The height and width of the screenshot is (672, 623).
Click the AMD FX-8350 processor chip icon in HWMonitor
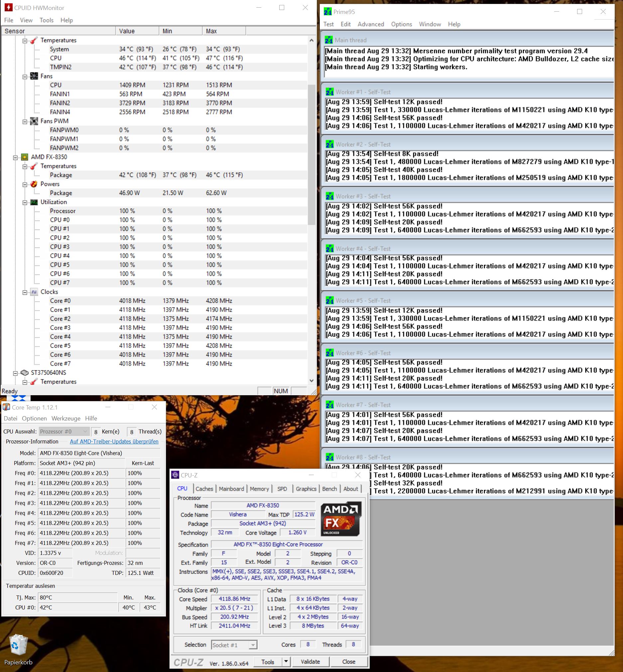click(25, 157)
